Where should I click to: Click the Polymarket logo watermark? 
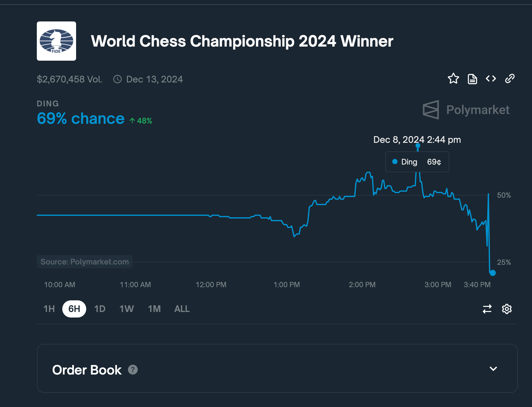tap(466, 110)
